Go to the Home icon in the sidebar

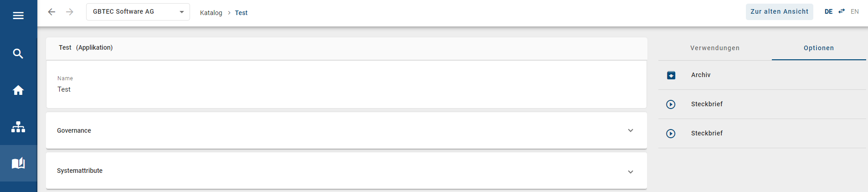pyautogui.click(x=18, y=90)
